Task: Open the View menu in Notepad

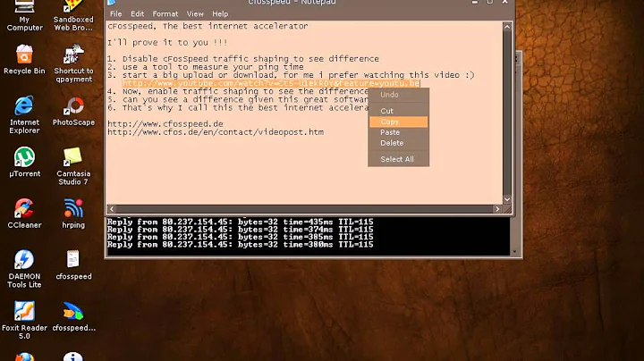Action: [x=195, y=14]
